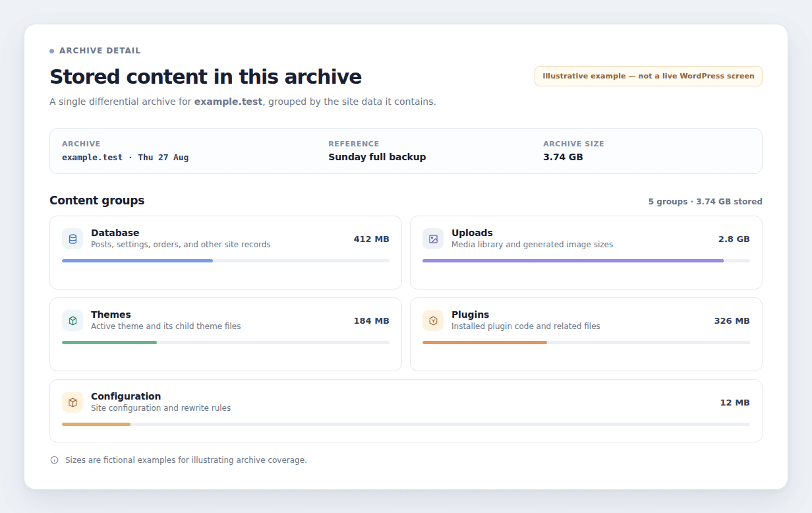Click the Configuration size progress bar
Image resolution: width=812 pixels, height=513 pixels.
pyautogui.click(x=406, y=424)
